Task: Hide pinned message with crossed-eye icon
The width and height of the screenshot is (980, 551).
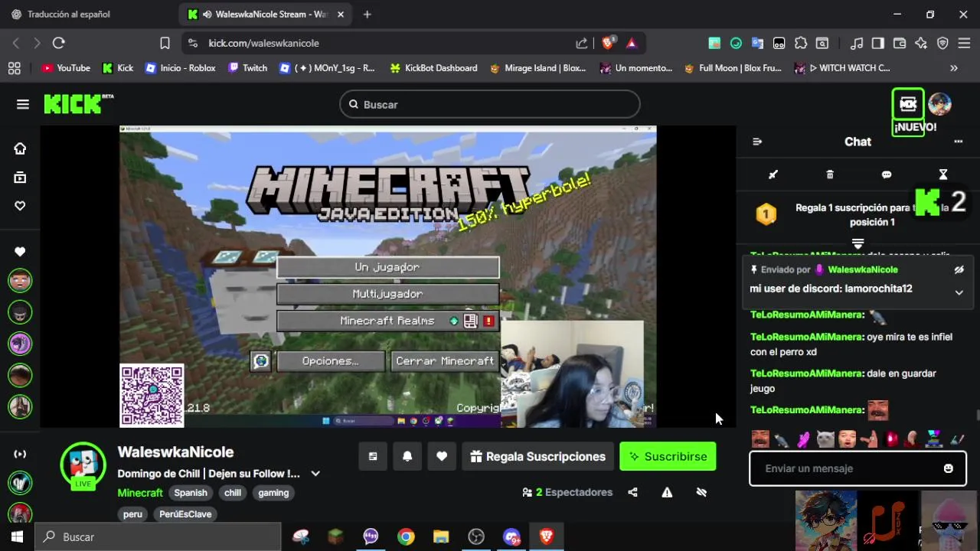Action: 959,269
